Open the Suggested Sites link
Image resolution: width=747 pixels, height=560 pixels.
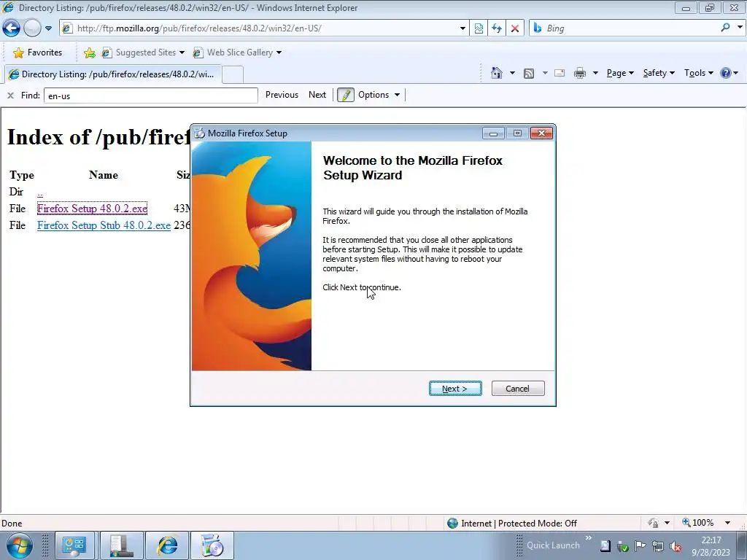click(x=142, y=52)
